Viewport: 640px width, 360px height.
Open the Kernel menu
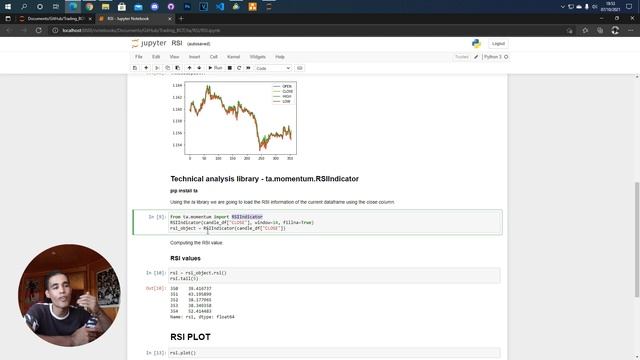(x=233, y=57)
